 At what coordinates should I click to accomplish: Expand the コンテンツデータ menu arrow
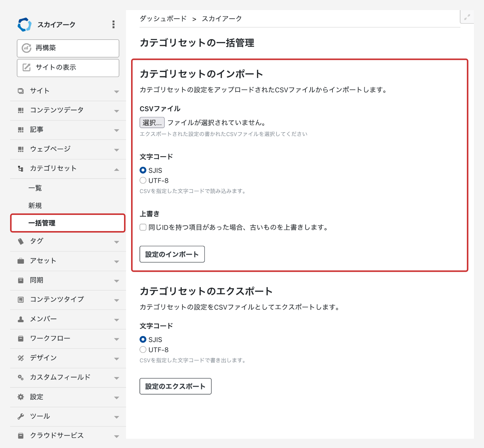coord(117,111)
